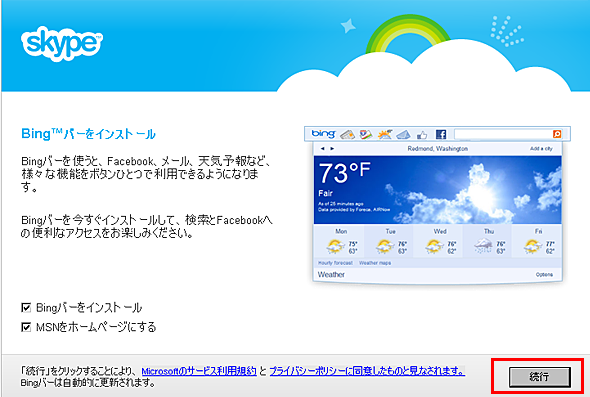This screenshot has height=397, width=590.
Task: Click the Fri forecast weather icon
Action: [532, 247]
